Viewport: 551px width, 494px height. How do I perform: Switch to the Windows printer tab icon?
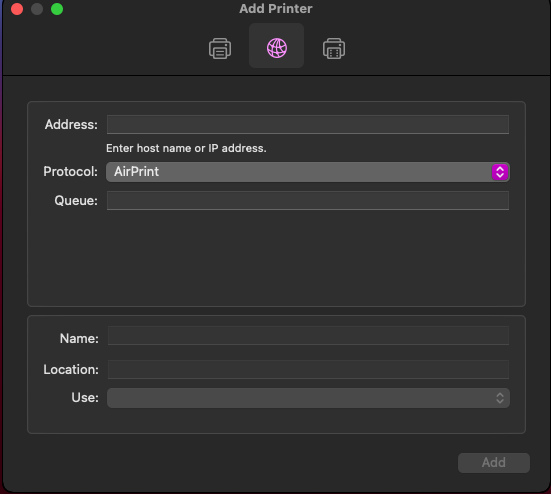(x=334, y=48)
